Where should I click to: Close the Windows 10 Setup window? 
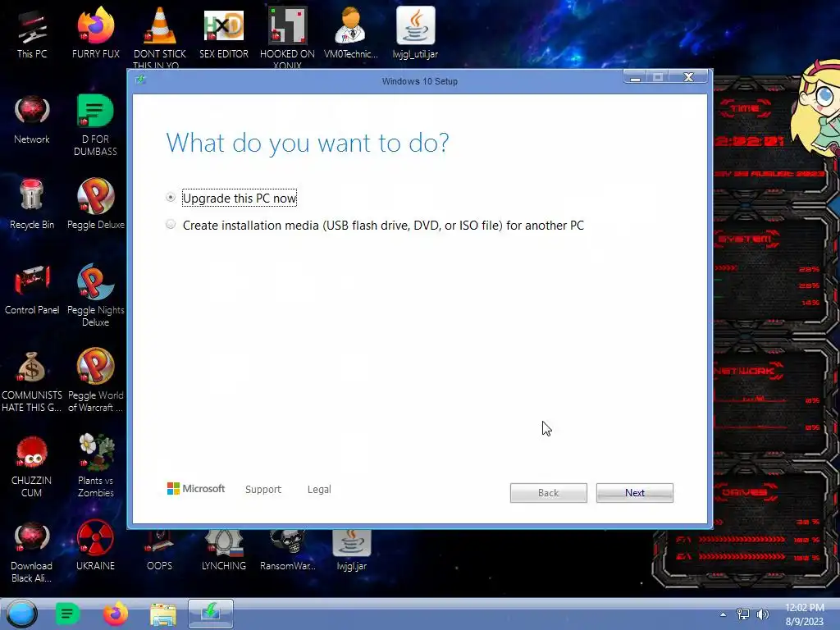[689, 77]
